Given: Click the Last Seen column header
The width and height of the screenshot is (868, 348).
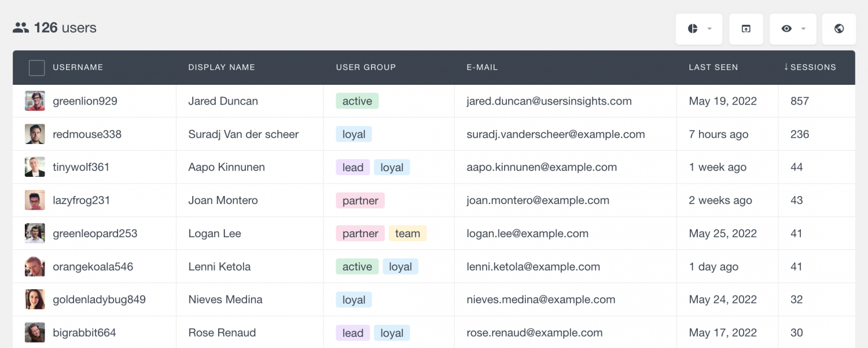Looking at the screenshot, I should [713, 67].
